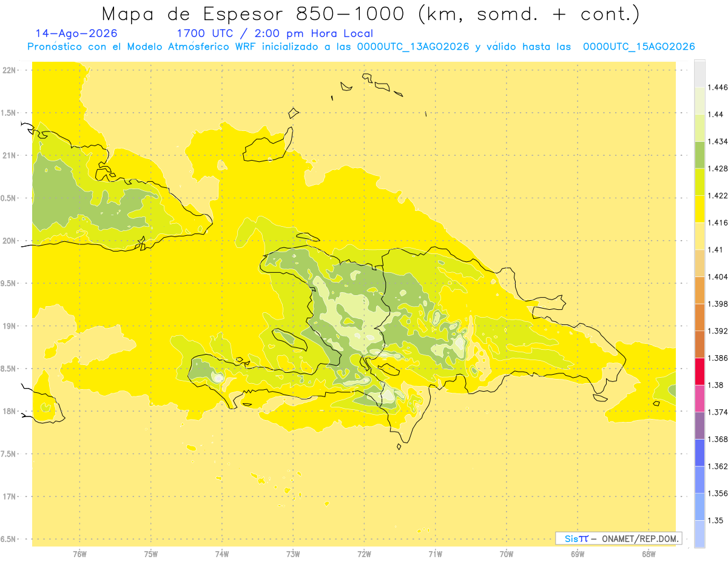Pick the green legend band between 1.428 and 1.434
Screen dimensions: 728x562
[x=699, y=155]
